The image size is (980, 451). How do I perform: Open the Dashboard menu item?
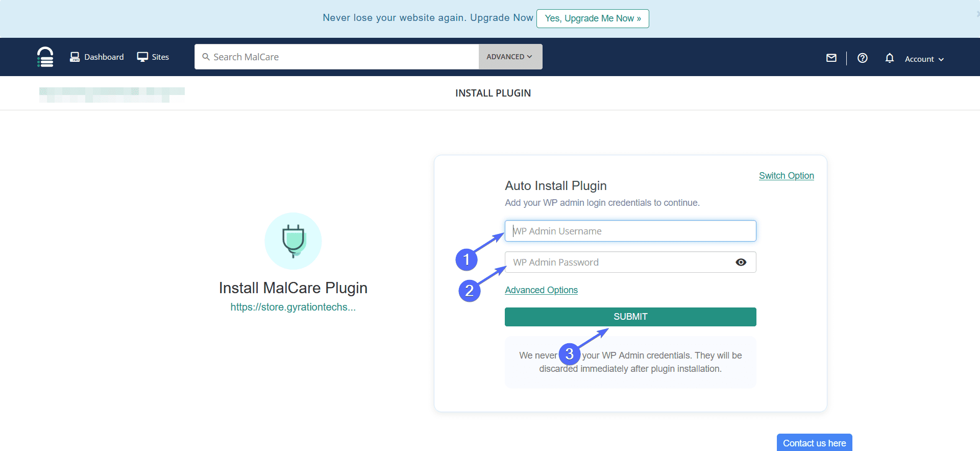[x=97, y=57]
